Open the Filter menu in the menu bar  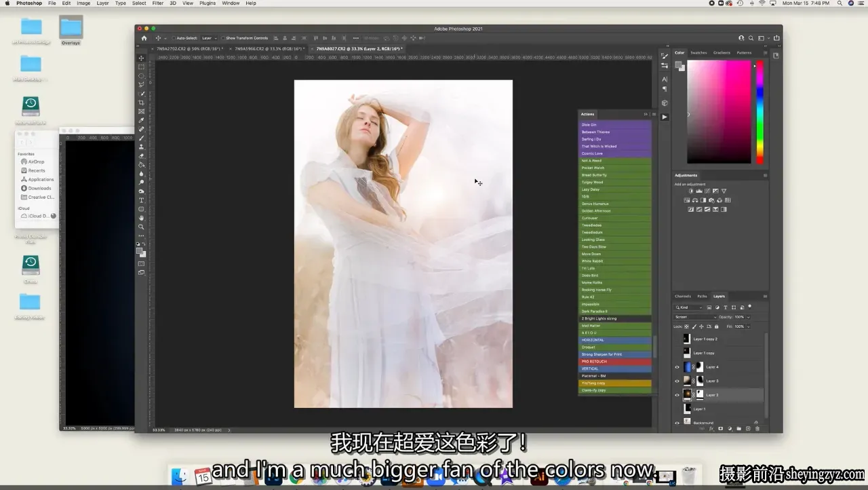coord(157,3)
